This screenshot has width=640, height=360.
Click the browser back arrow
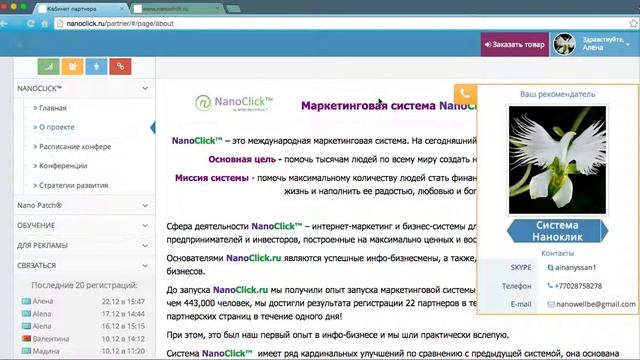[4, 23]
